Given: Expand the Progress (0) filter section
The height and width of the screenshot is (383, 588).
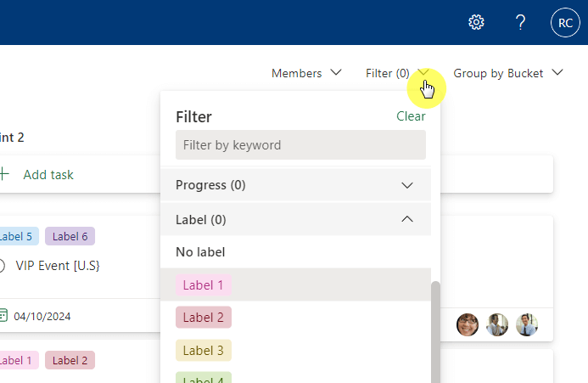Looking at the screenshot, I should click(295, 185).
